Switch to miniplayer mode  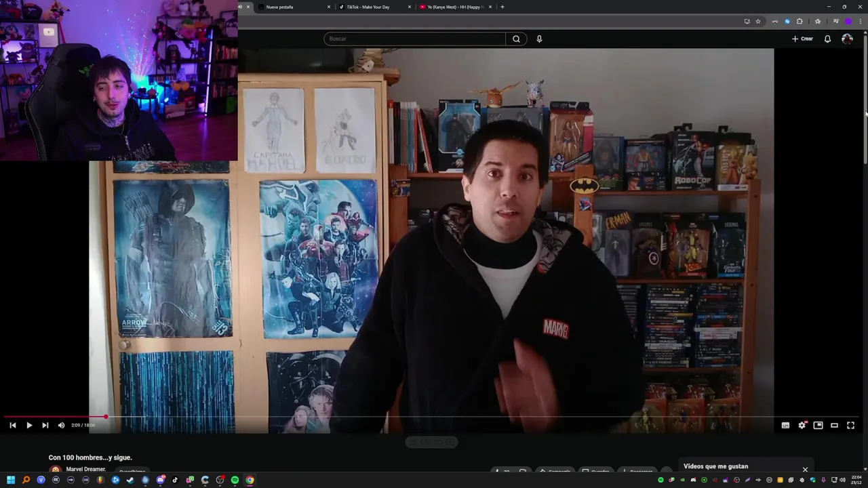pyautogui.click(x=818, y=425)
